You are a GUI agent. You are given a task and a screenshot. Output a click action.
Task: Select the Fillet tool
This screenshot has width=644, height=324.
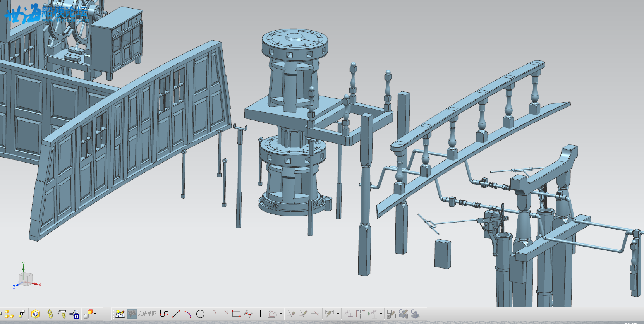pos(212,314)
